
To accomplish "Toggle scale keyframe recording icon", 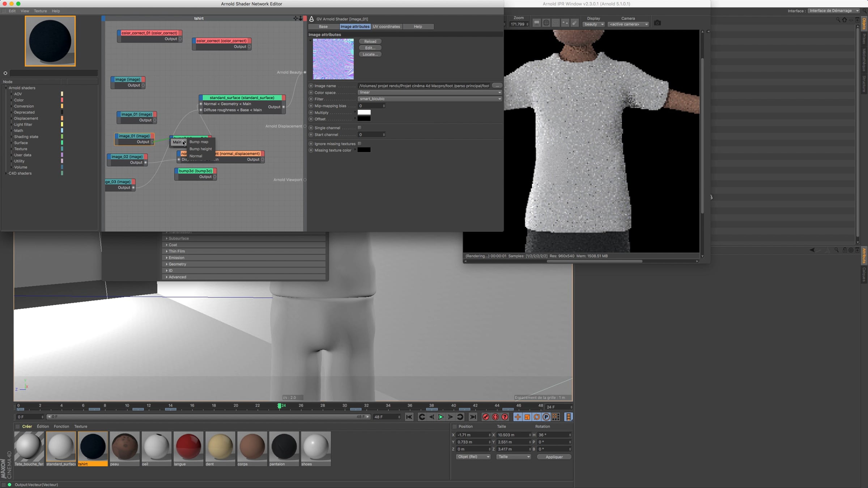I will [x=527, y=417].
